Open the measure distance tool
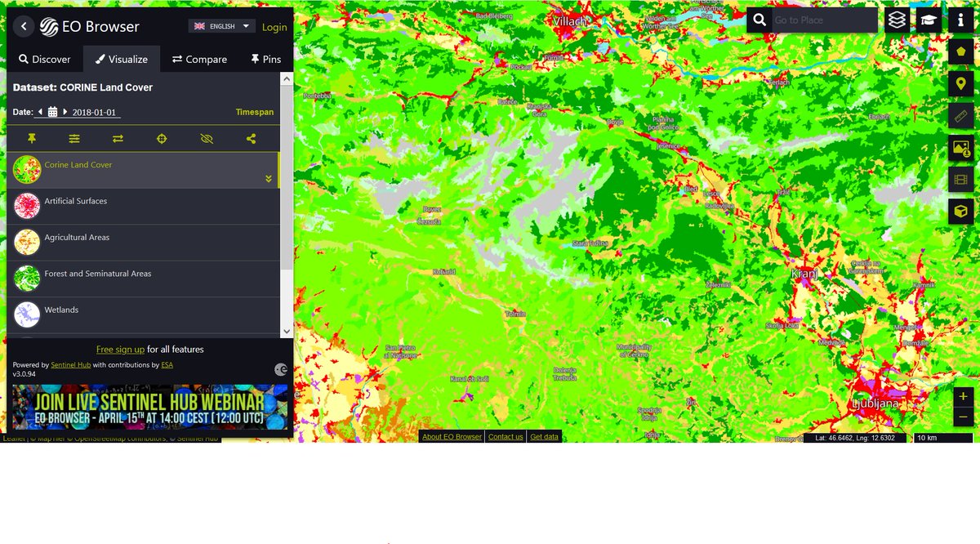Image resolution: width=980 pixels, height=544 pixels. (961, 115)
